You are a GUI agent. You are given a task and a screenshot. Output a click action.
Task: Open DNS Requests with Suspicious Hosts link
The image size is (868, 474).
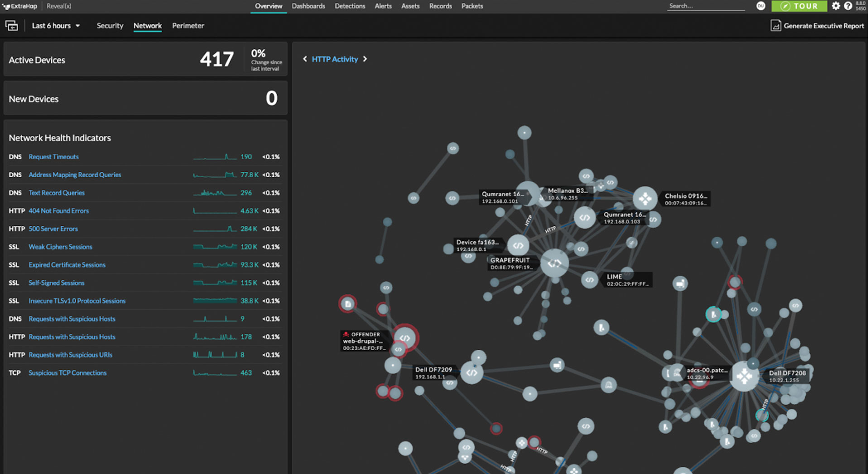(x=72, y=319)
